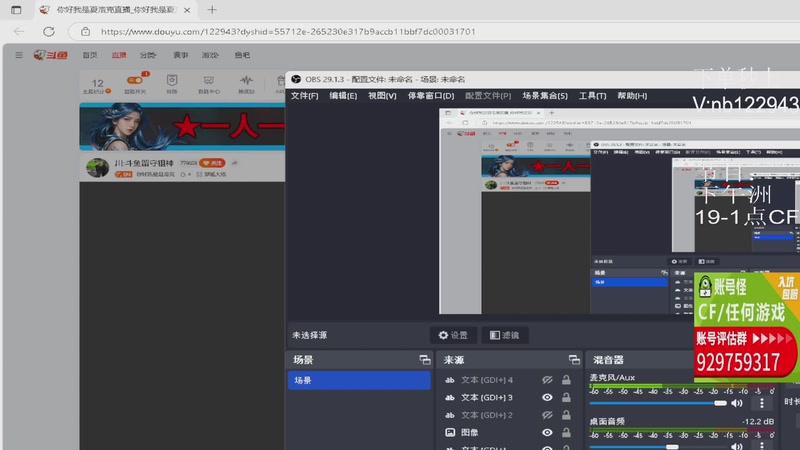Select the 场景 scene item
Image resolution: width=800 pixels, height=450 pixels.
tap(359, 380)
